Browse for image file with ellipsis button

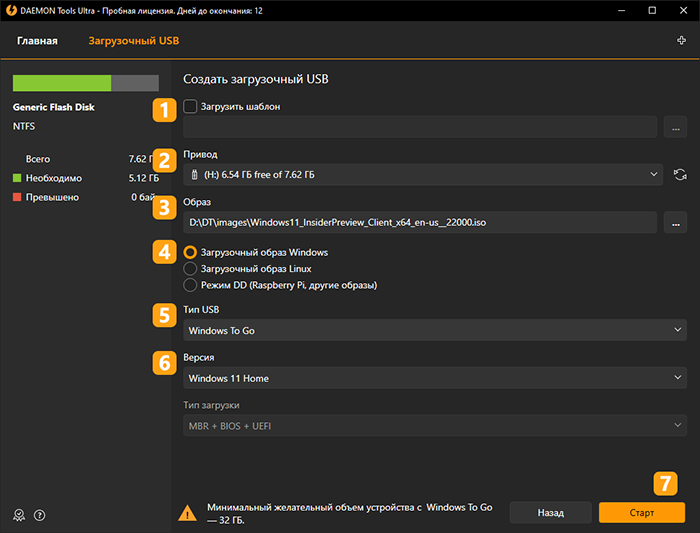pyautogui.click(x=675, y=222)
